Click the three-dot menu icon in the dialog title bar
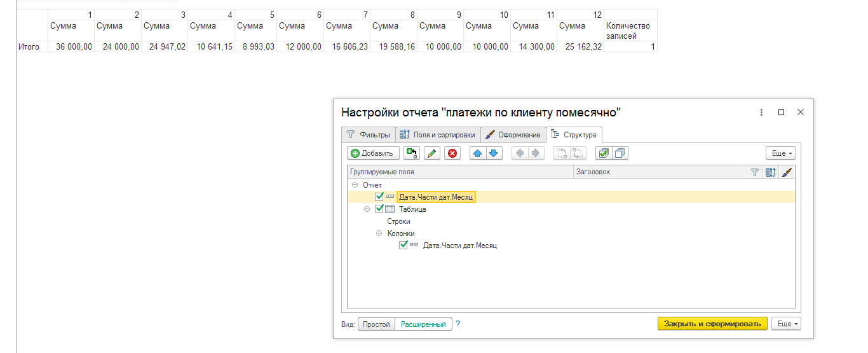 tap(761, 112)
